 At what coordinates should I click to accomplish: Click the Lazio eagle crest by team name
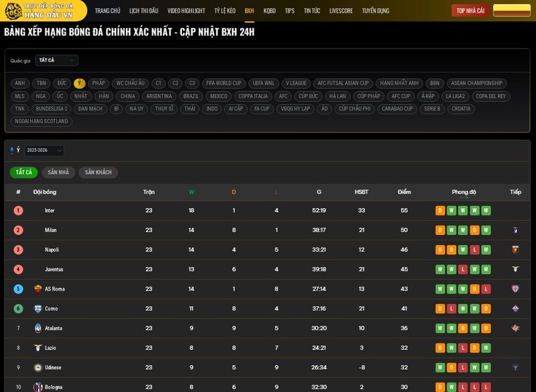click(x=38, y=348)
